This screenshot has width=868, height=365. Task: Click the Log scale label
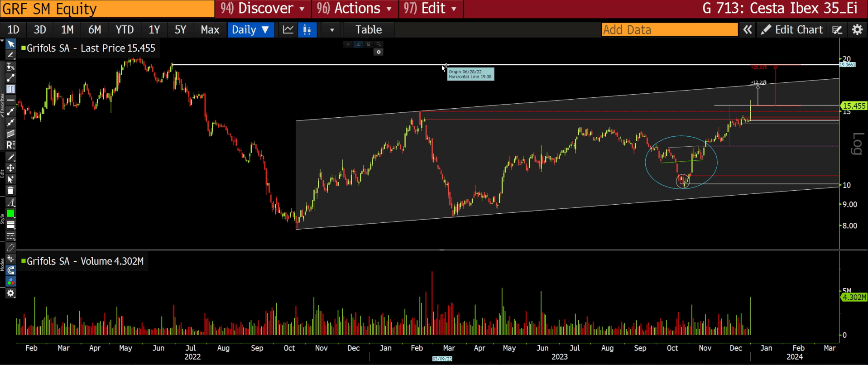click(857, 144)
